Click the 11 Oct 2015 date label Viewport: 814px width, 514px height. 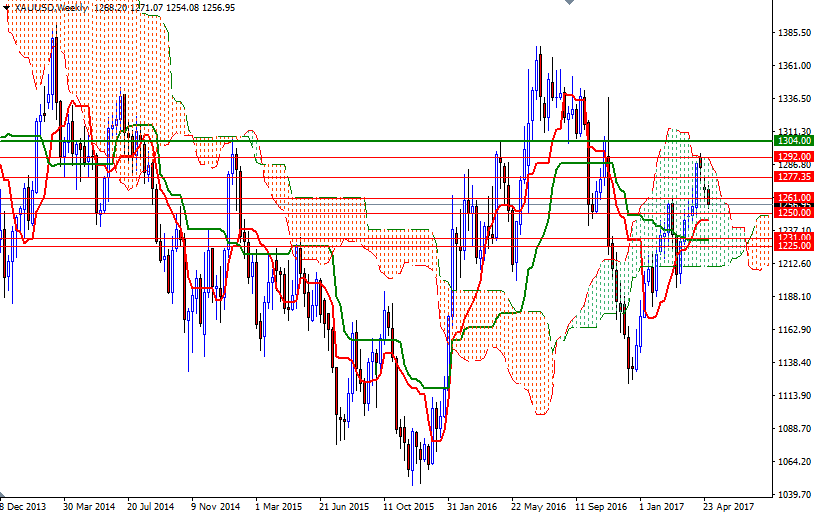point(408,506)
